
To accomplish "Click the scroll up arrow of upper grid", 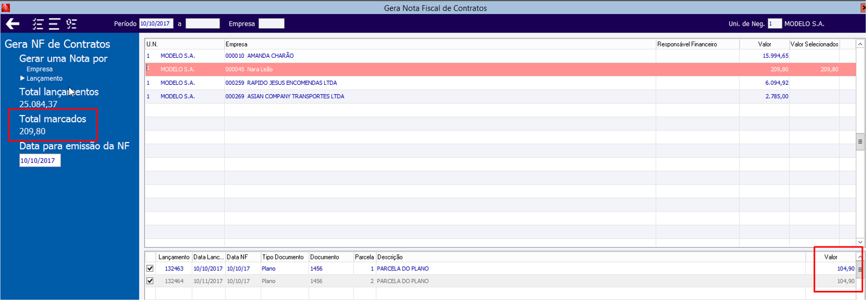I will click(x=860, y=44).
